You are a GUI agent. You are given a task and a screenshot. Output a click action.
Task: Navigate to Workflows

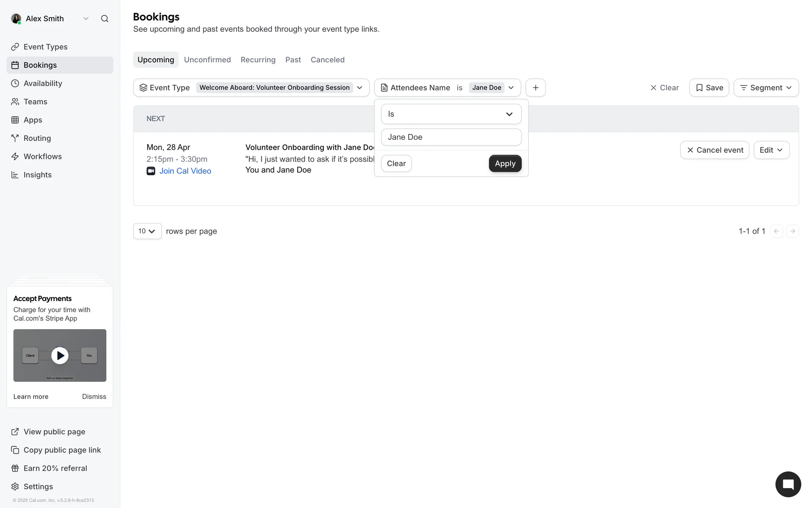[42, 157]
